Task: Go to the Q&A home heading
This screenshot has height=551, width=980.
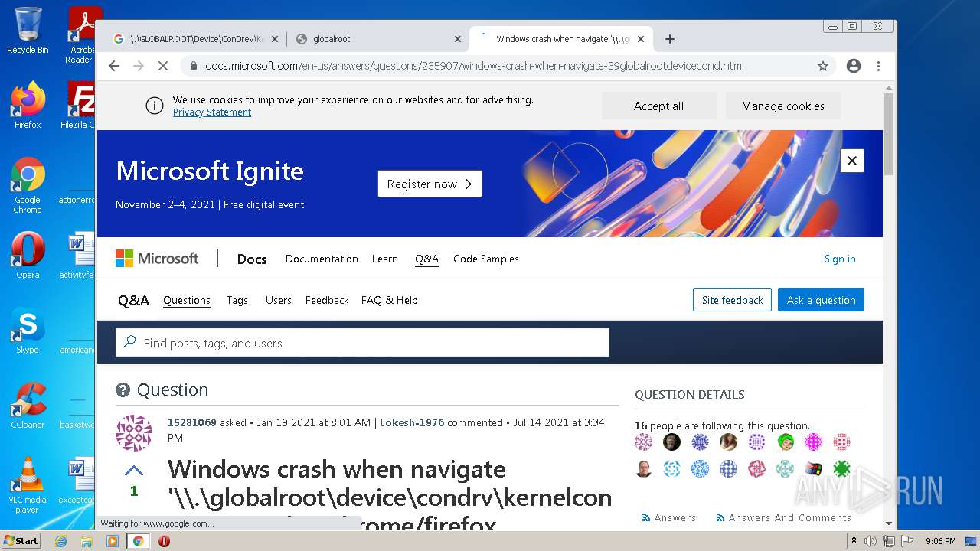Action: 133,300
